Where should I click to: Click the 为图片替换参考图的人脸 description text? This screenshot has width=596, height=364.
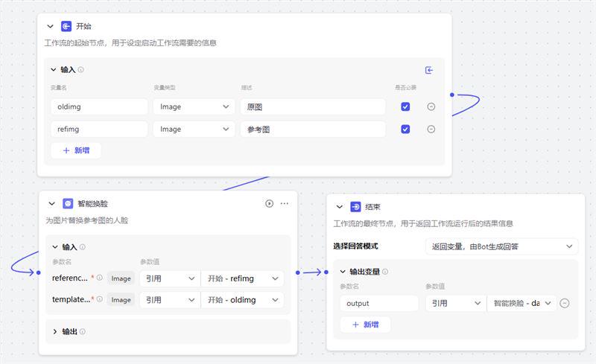(x=86, y=220)
